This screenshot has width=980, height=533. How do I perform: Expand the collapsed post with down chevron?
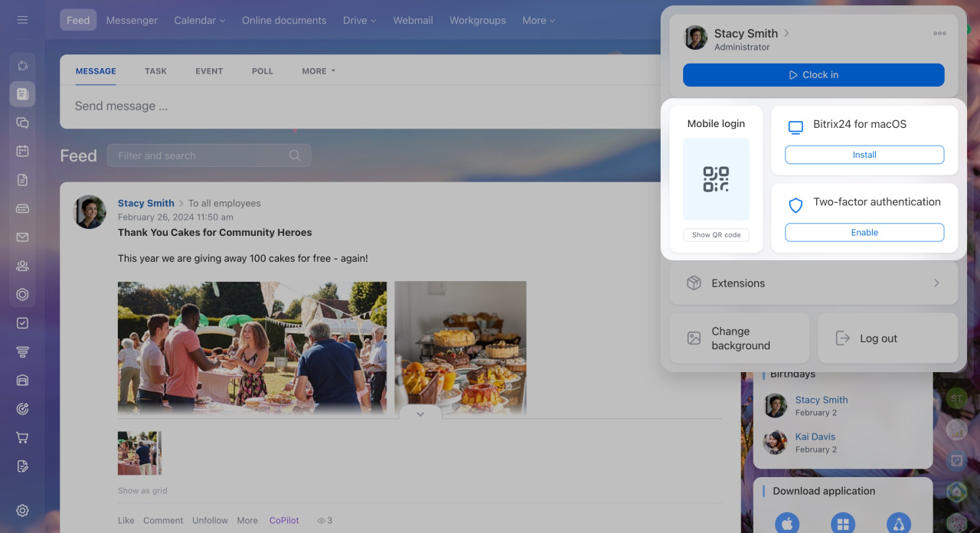(420, 414)
